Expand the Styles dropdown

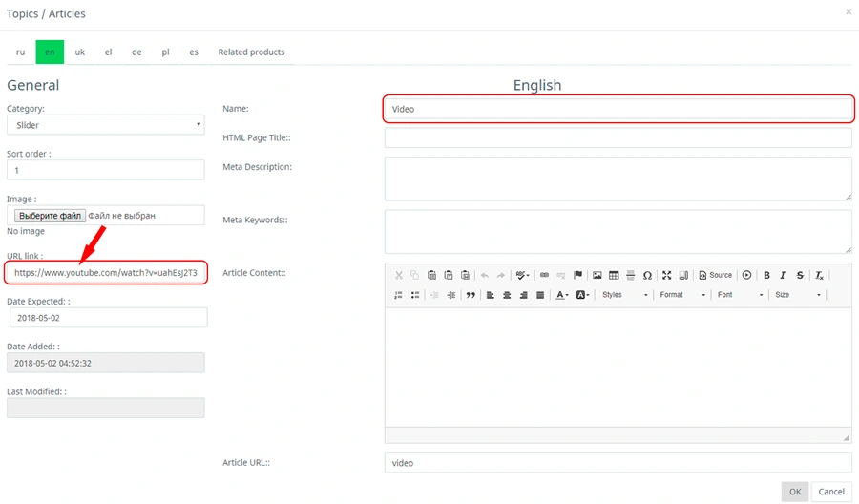(x=625, y=295)
